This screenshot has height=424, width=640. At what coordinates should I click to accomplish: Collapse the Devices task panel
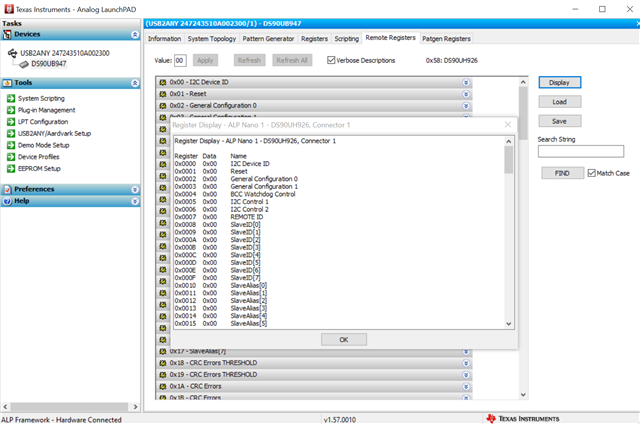[x=135, y=35]
